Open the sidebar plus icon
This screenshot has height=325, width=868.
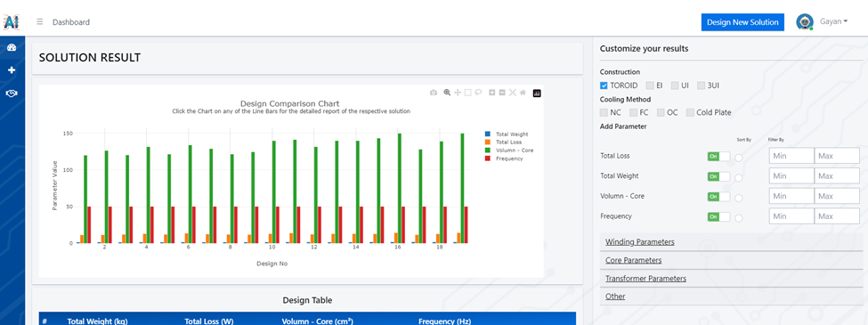point(12,70)
